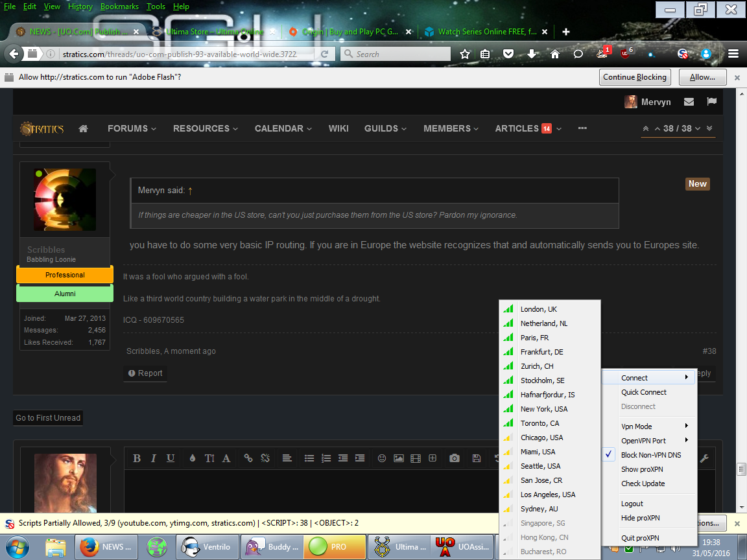Image resolution: width=747 pixels, height=560 pixels.
Task: Open text alignment options
Action: click(x=287, y=458)
